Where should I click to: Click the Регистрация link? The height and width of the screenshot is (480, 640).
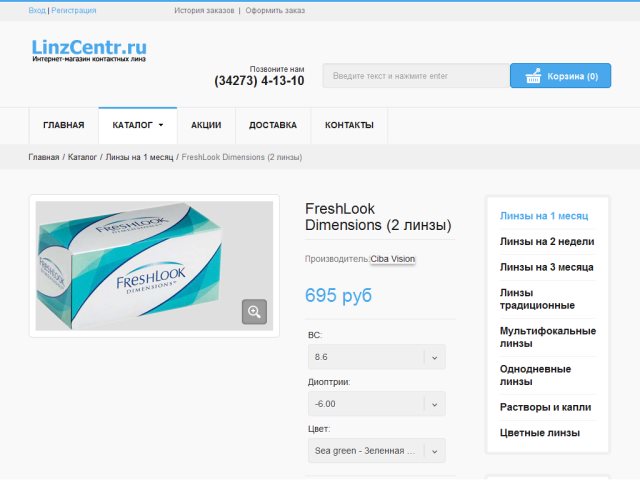click(74, 10)
